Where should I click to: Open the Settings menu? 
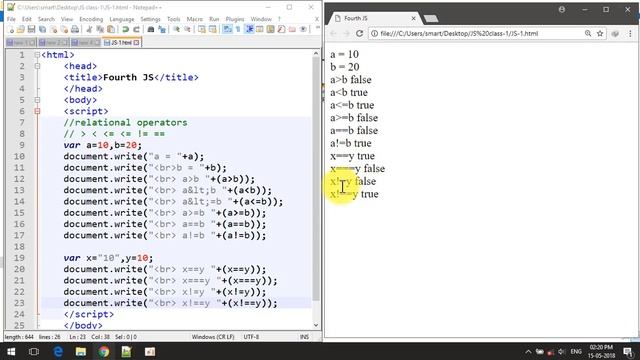(x=150, y=19)
